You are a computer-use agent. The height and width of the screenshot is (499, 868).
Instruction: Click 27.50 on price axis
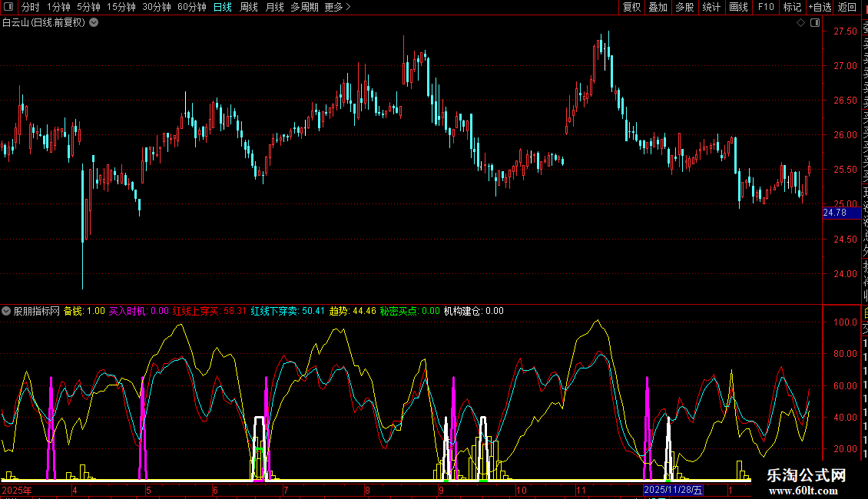point(845,31)
